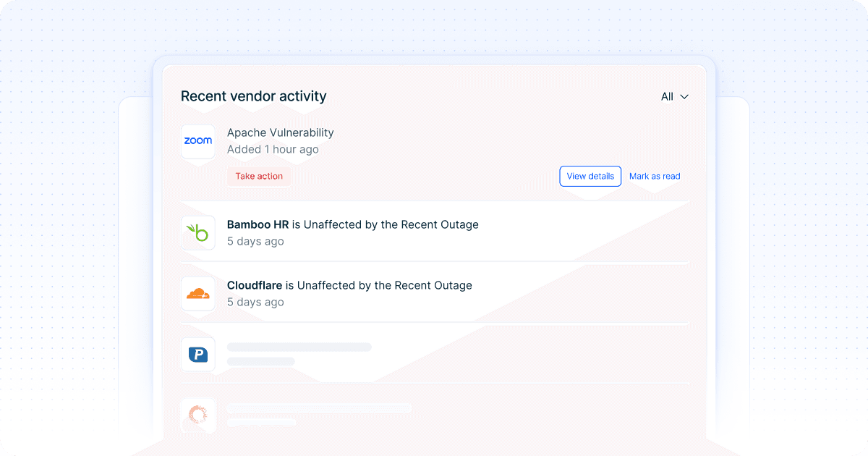The height and width of the screenshot is (456, 868).
Task: Click the Recent vendor activity heading
Action: tap(253, 96)
